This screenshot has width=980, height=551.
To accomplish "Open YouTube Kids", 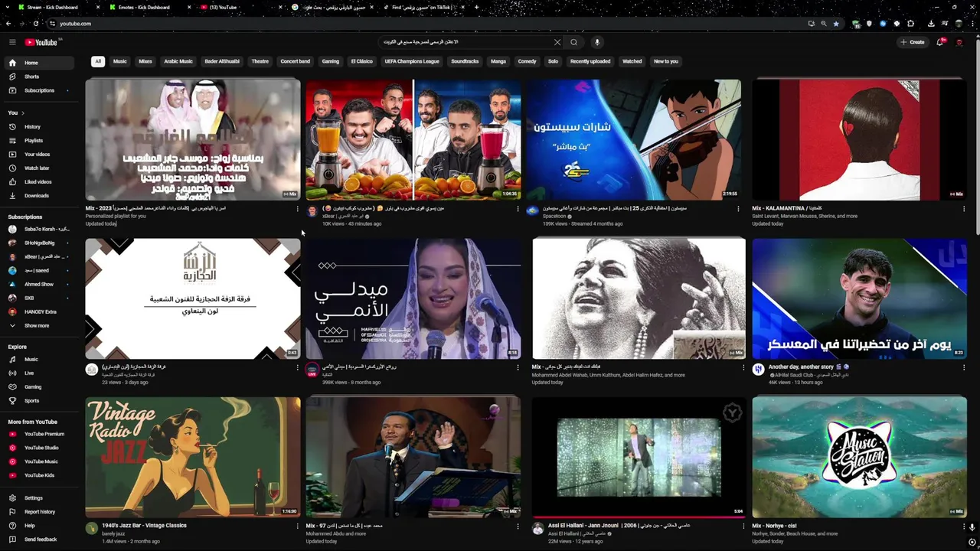I will tap(39, 475).
